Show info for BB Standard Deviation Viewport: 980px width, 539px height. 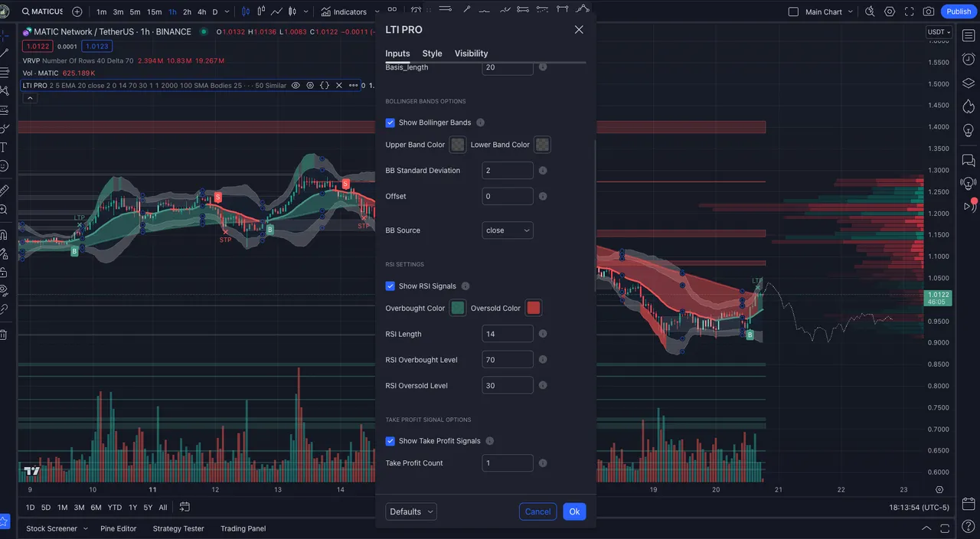(x=543, y=171)
